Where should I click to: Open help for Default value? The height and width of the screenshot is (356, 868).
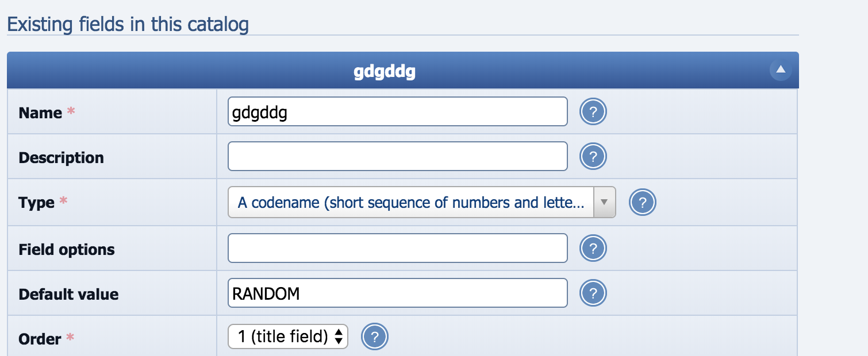594,293
